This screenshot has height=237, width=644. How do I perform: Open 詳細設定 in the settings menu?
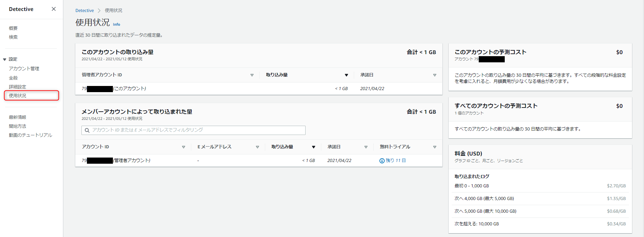[x=17, y=87]
